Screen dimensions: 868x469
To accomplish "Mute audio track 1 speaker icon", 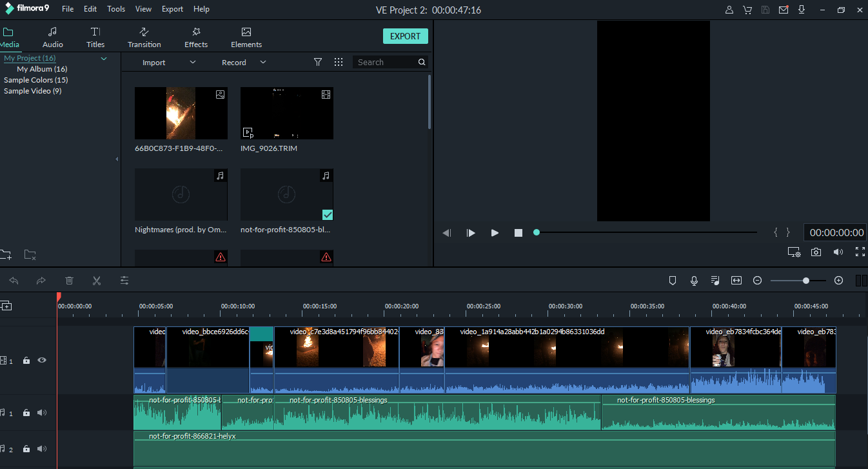I will pyautogui.click(x=42, y=413).
